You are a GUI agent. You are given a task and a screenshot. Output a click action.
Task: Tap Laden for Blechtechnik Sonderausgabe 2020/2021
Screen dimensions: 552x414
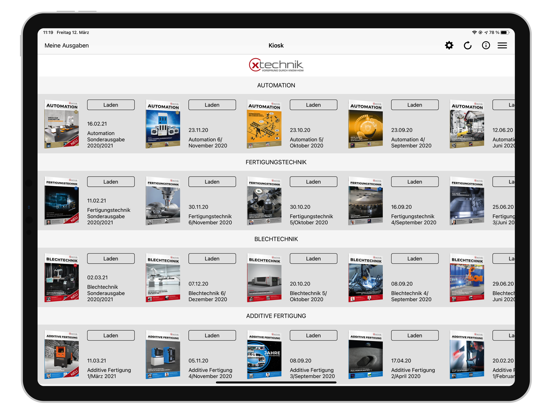[x=111, y=259]
